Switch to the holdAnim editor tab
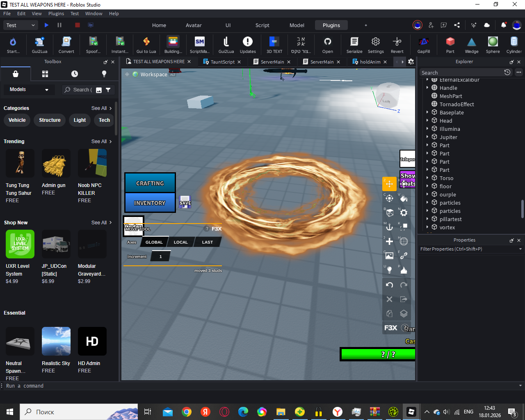The image size is (525, 420). coord(370,62)
